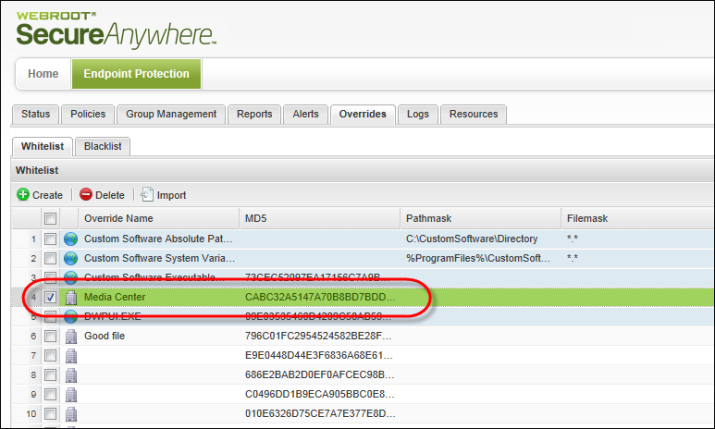This screenshot has height=429, width=715.
Task: Switch to the Blacklist sub-tab
Action: click(103, 146)
